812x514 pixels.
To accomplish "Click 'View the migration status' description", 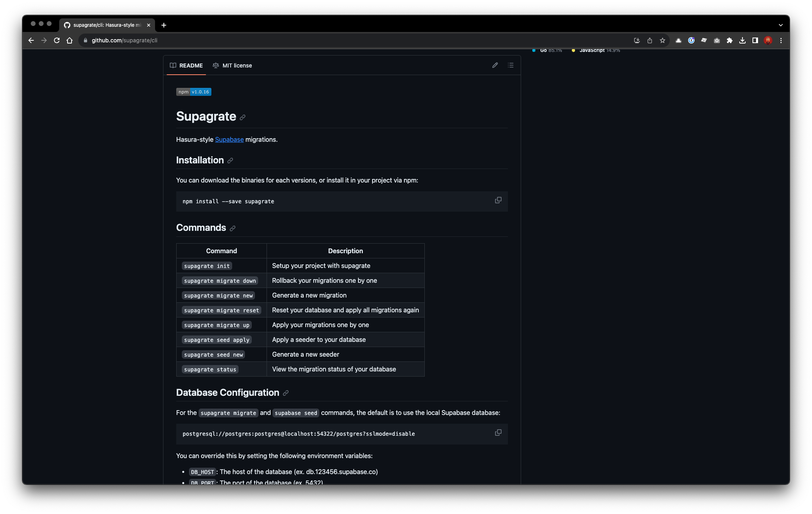I will [334, 369].
